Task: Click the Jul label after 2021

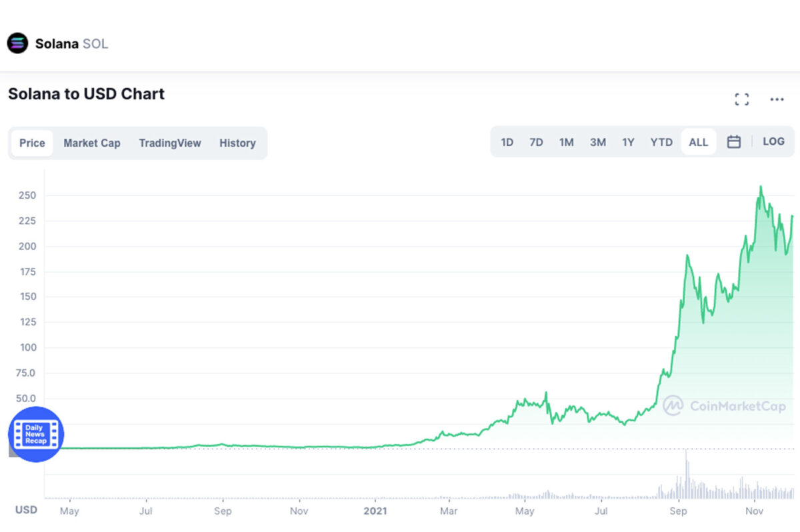Action: coord(601,511)
